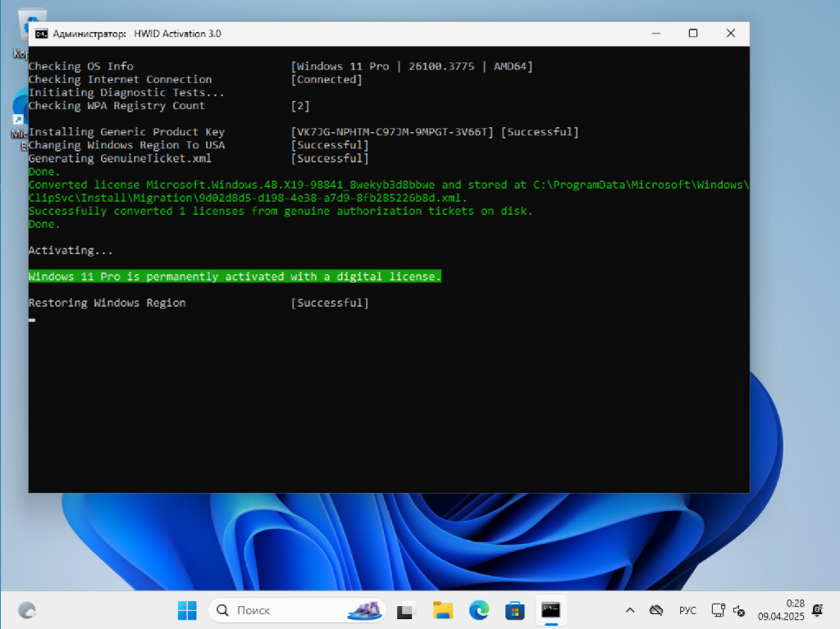840x629 pixels.
Task: Click the Поиск search box in taskbar
Action: pyautogui.click(x=297, y=610)
